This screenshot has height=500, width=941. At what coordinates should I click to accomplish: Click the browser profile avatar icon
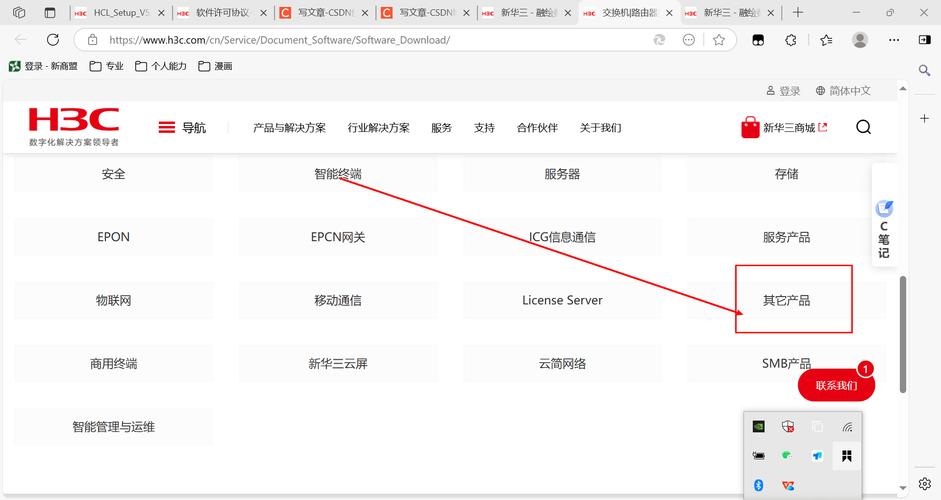[x=860, y=40]
